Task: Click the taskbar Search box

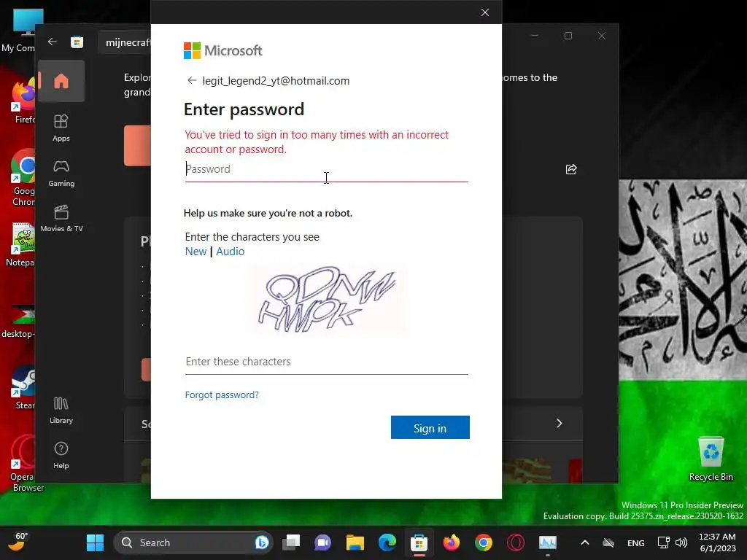Action: (x=193, y=542)
